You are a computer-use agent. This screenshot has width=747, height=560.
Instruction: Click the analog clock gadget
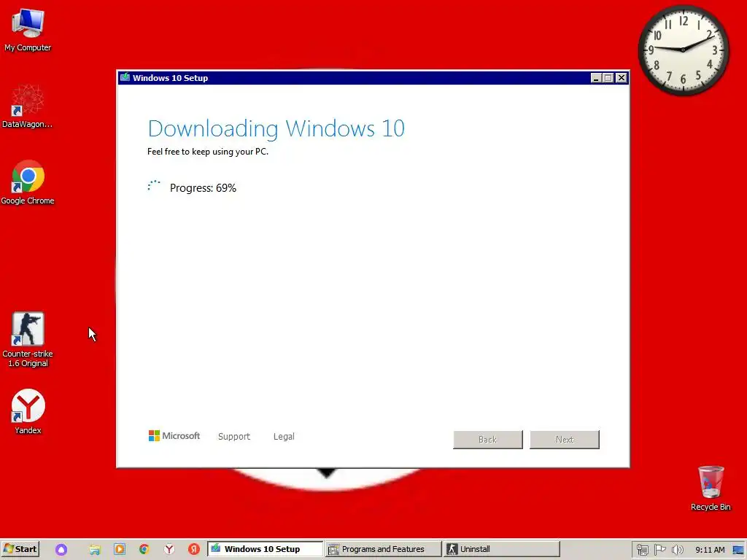(683, 50)
